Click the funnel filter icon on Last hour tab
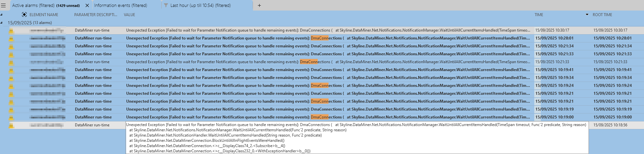Image resolution: width=644 pixels, height=154 pixels. point(166,5)
